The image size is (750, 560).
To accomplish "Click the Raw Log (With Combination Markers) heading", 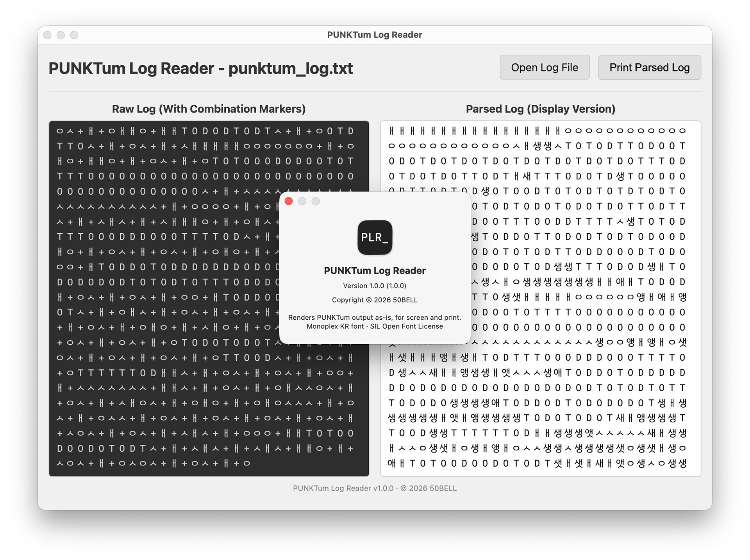I will (x=209, y=109).
